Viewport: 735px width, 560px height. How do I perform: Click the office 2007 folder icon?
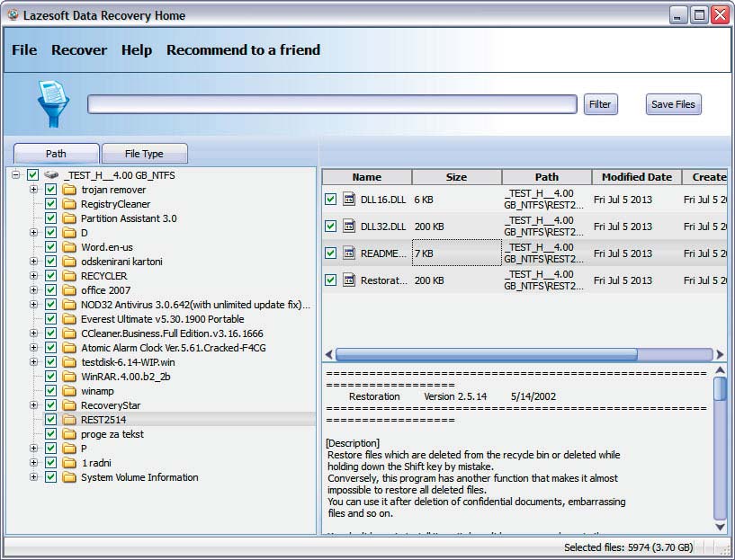(69, 290)
